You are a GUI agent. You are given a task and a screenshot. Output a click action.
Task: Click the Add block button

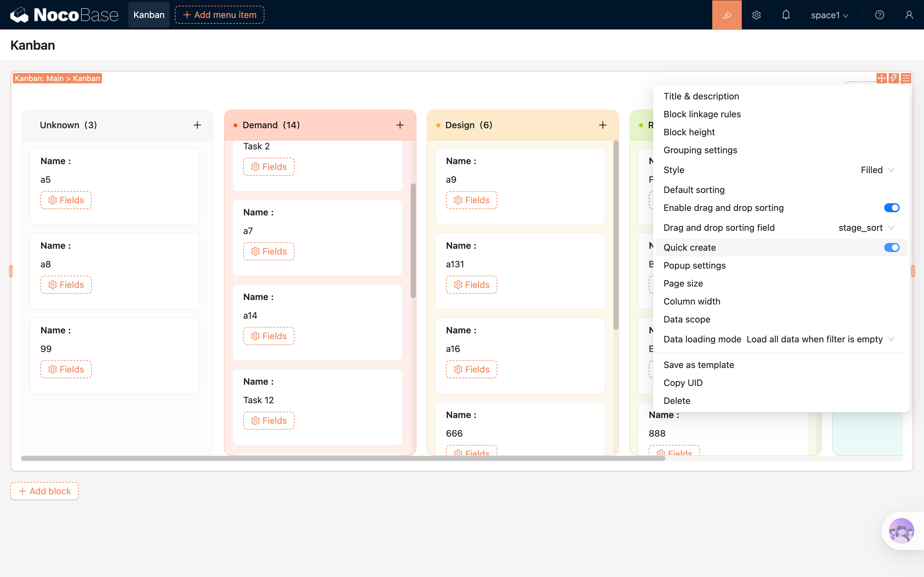click(x=45, y=491)
